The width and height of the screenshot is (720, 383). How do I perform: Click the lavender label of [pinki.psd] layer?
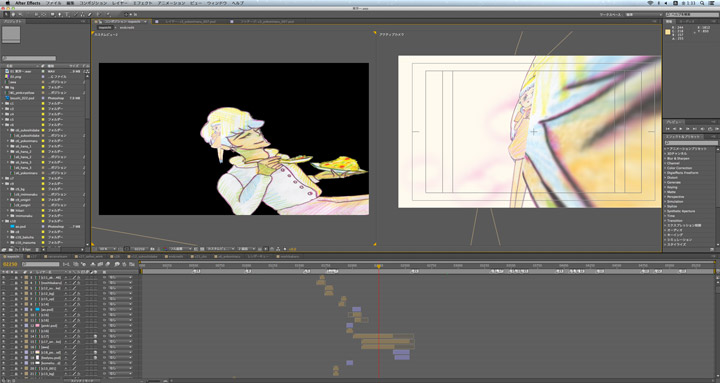pyautogui.click(x=26, y=326)
